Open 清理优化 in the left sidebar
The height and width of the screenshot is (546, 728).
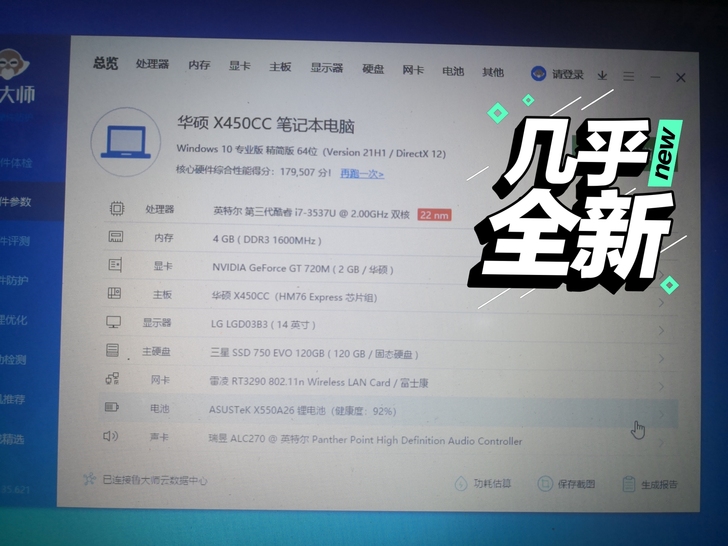(x=13, y=320)
